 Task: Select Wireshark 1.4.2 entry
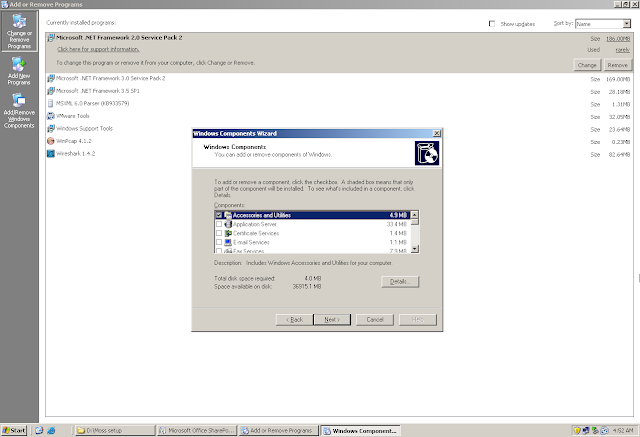76,154
